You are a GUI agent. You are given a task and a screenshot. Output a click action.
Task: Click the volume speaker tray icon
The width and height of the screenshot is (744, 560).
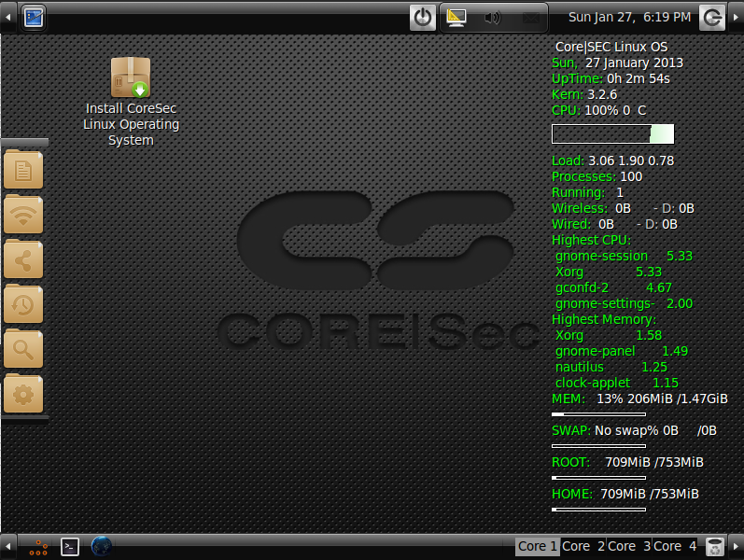[x=493, y=18]
